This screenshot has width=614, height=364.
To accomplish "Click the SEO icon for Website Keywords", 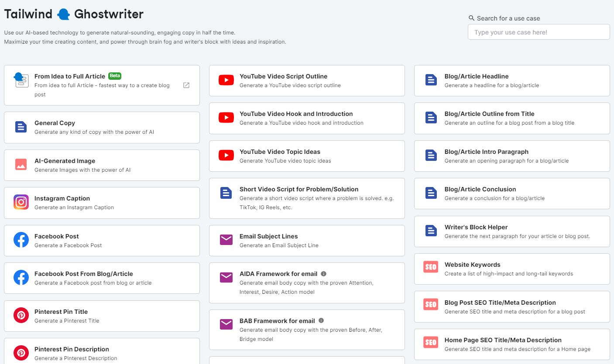I will point(431,267).
